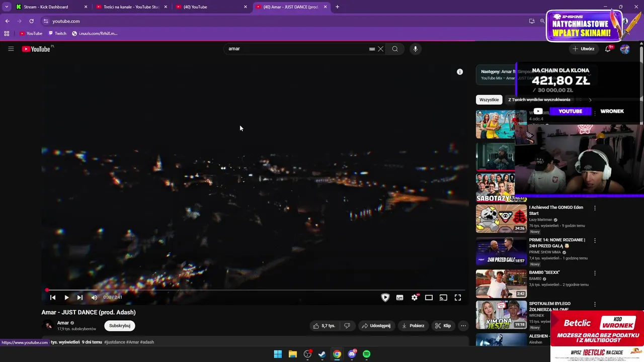Play the video
The width and height of the screenshot is (644, 362).
point(66,298)
